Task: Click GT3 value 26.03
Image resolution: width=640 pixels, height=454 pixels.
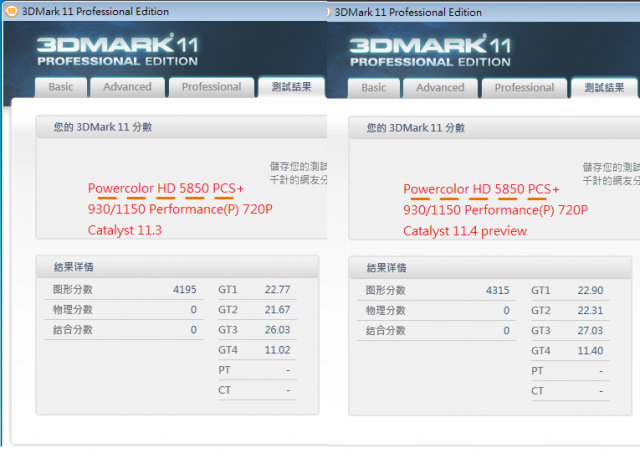Action: [x=277, y=330]
